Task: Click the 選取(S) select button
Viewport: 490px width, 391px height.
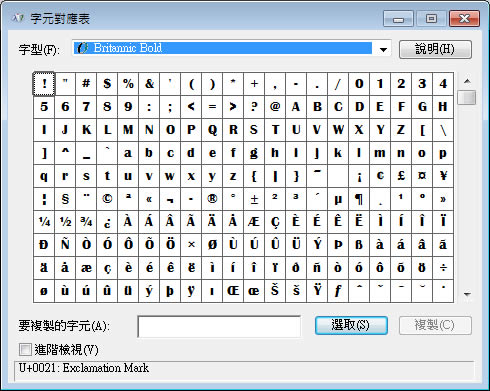Action: [351, 325]
